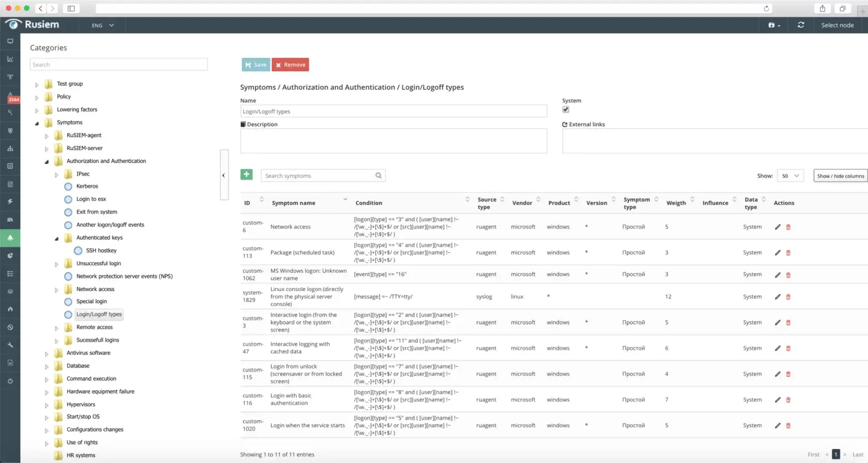Edit the Network access symptom with pencil icon
This screenshot has height=463, width=868.
click(778, 227)
